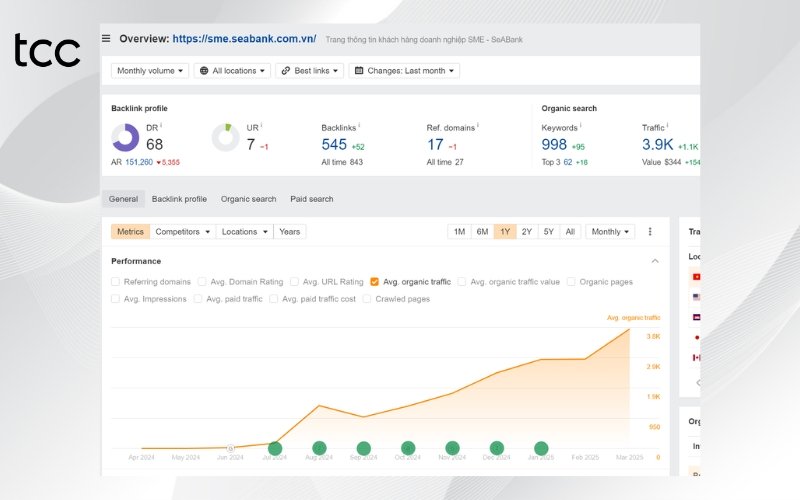Click the Vietnam flag in Locations panel

click(696, 277)
